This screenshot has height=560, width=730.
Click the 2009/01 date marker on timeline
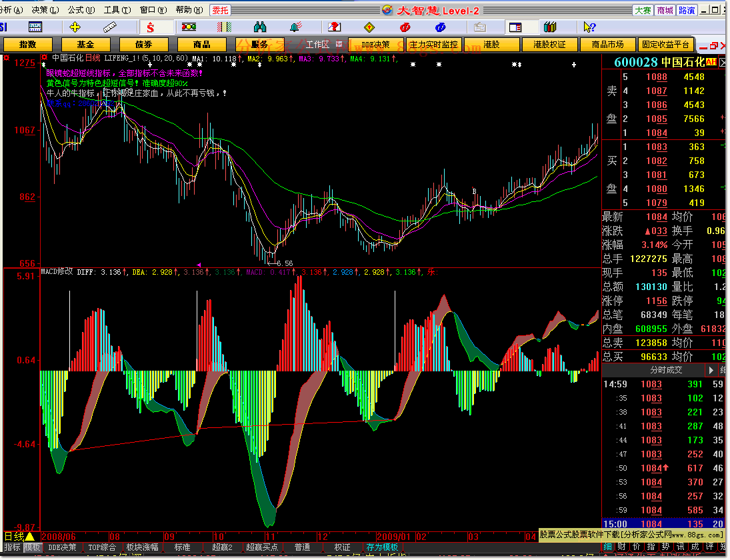394,537
